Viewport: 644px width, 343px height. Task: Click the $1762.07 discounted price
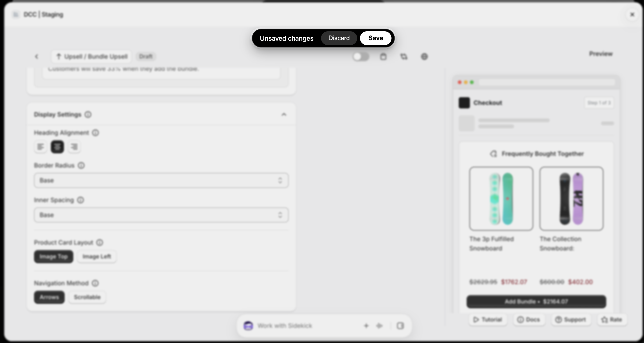514,282
